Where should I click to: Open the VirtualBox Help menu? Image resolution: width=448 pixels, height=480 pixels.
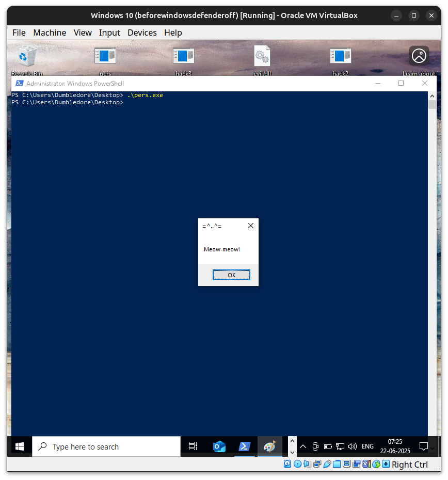[x=173, y=33]
